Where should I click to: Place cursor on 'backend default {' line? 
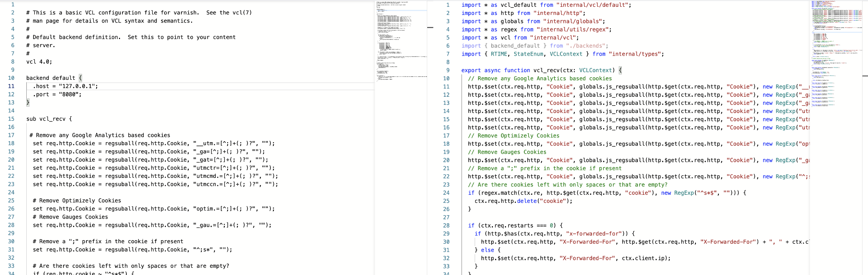[54, 78]
